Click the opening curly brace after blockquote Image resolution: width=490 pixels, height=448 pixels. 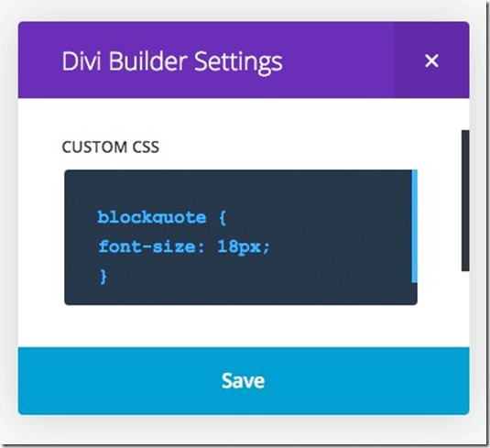click(223, 218)
